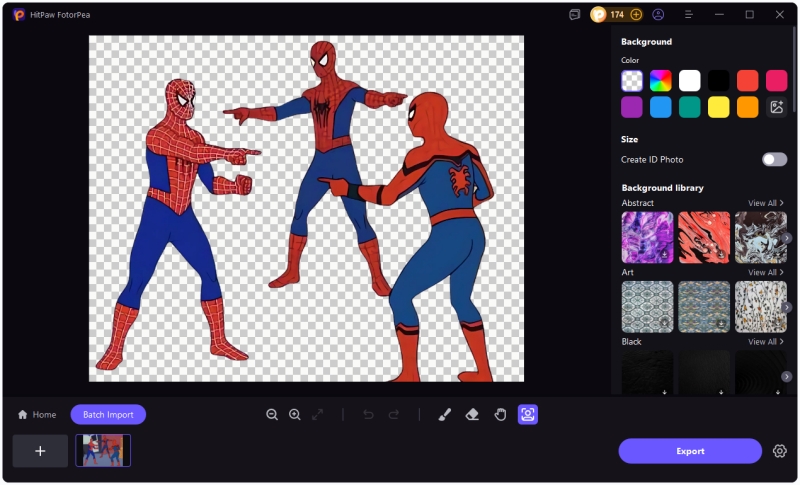The height and width of the screenshot is (485, 800).
Task: Choose the first teal pattern Art background
Action: 647,307
